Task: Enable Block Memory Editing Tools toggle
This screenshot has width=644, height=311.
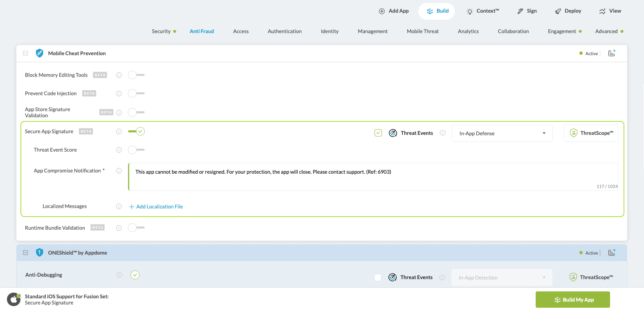Action: coord(136,75)
